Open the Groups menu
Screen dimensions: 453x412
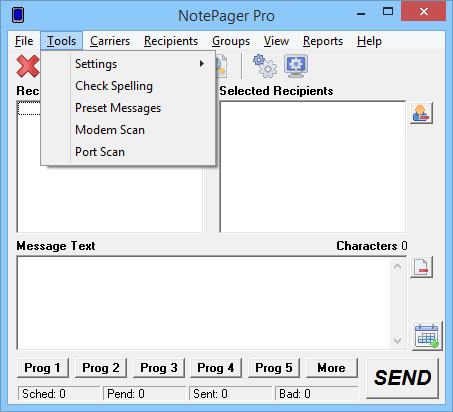(x=231, y=41)
